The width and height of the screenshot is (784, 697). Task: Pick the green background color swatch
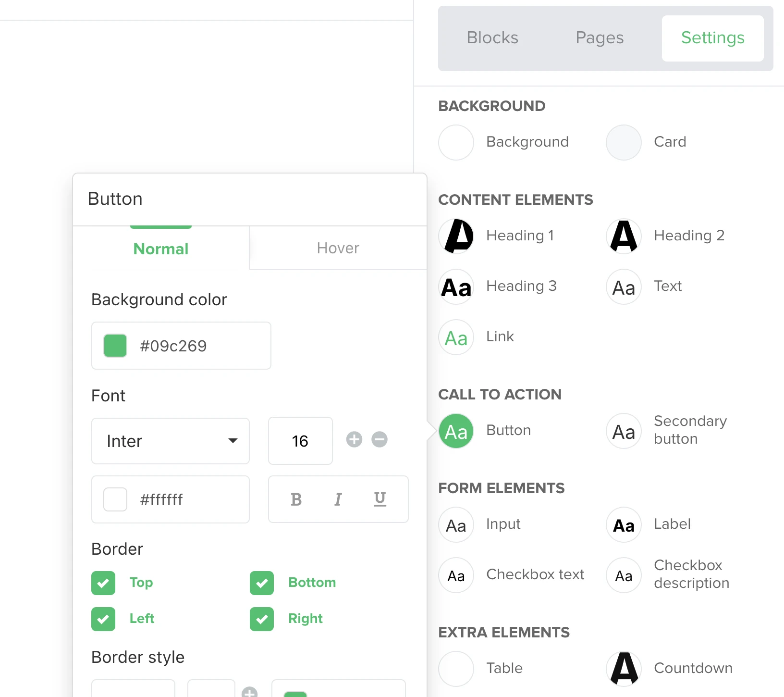coord(115,346)
